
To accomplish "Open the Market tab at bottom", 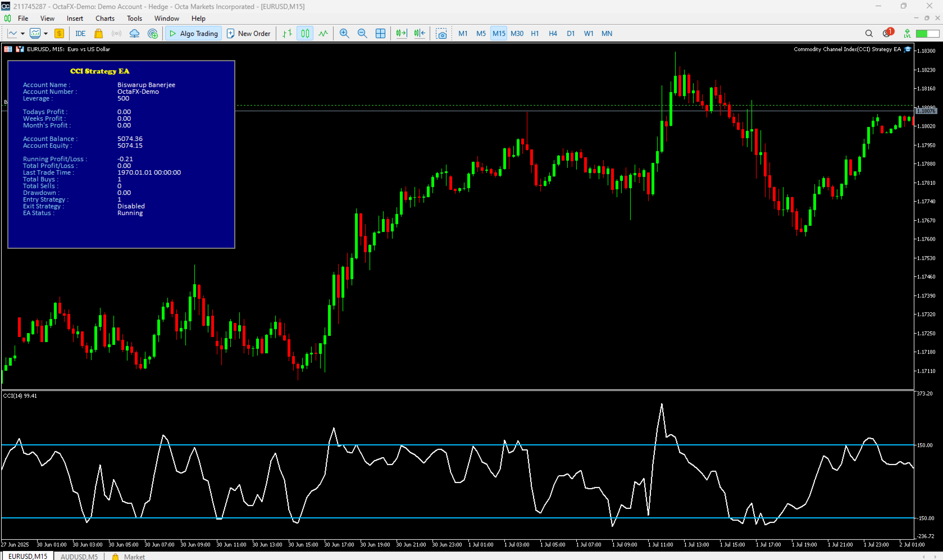I will tap(129, 557).
